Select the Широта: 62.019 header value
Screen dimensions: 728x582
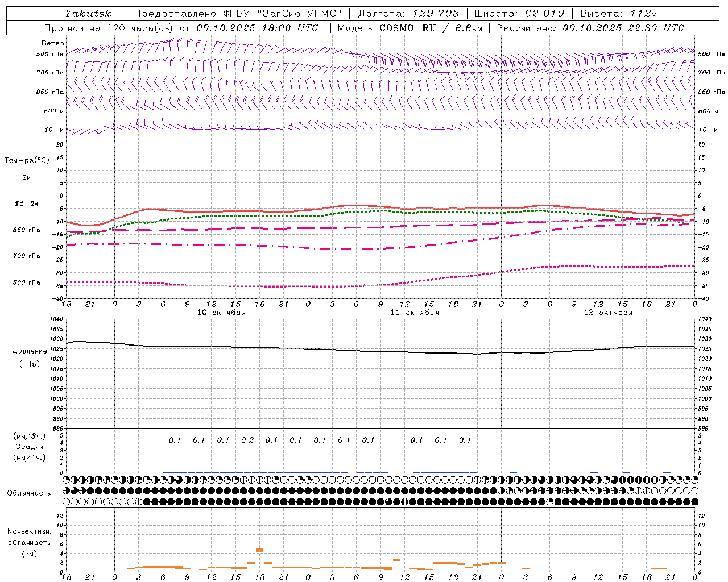(519, 13)
